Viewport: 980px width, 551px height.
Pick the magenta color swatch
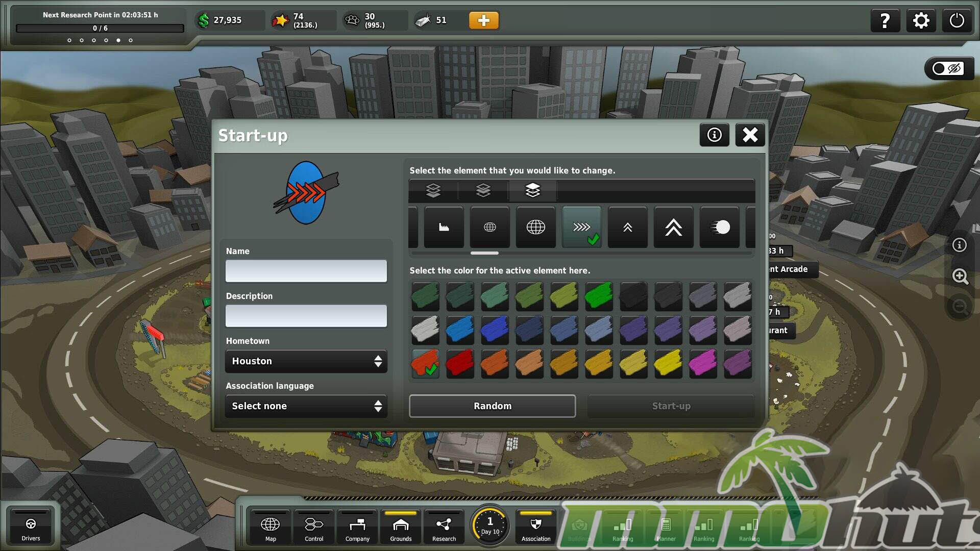pos(703,364)
